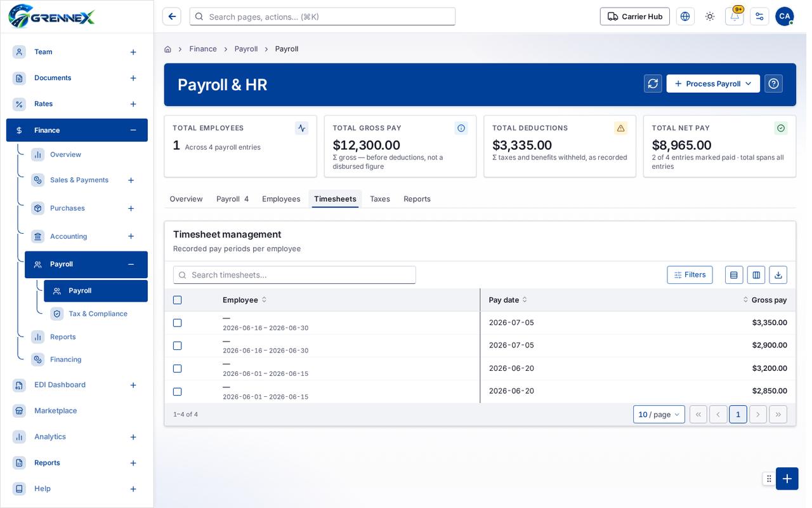812x508 pixels.
Task: Open the column settings icon
Action: click(x=756, y=275)
